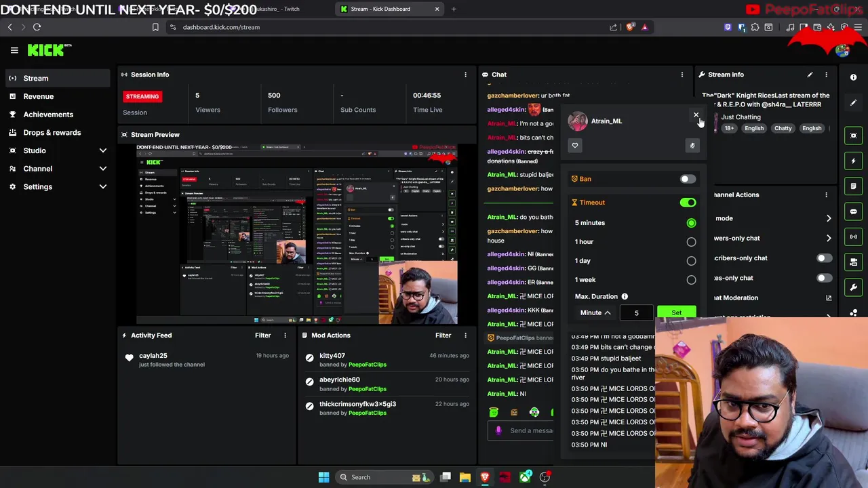Click the screen capture icon in the right rail

pyautogui.click(x=853, y=136)
